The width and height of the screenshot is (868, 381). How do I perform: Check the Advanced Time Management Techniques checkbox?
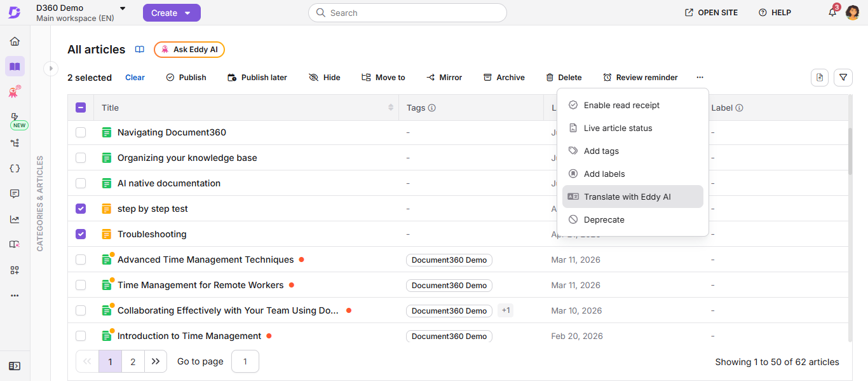[81, 260]
